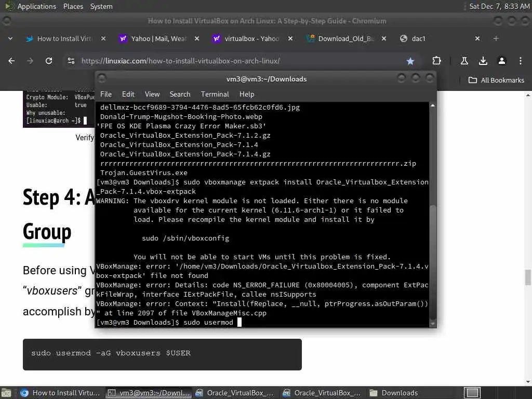Switch to first Oracle_VirtualBox taskbar item
Image resolution: width=532 pixels, height=399 pixels.
click(235, 393)
